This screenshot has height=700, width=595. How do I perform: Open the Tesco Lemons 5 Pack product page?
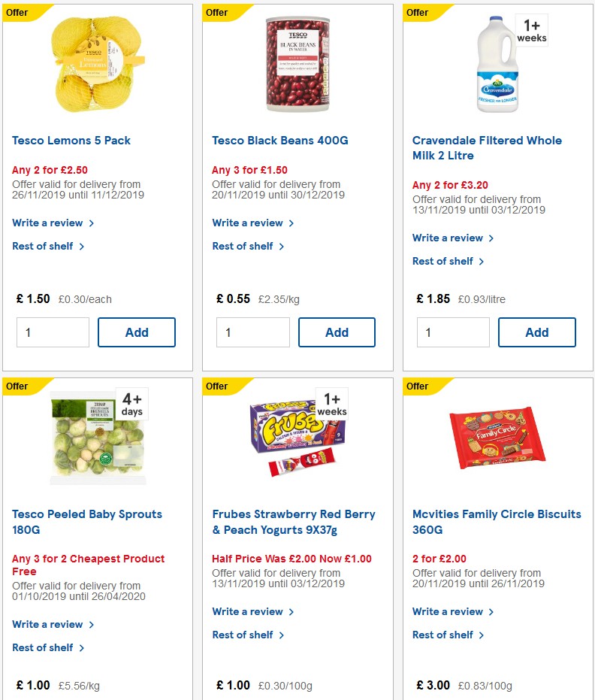click(71, 141)
